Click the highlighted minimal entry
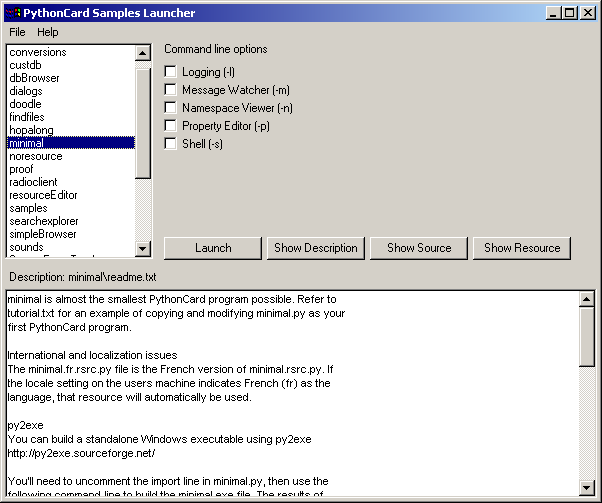 [x=71, y=143]
